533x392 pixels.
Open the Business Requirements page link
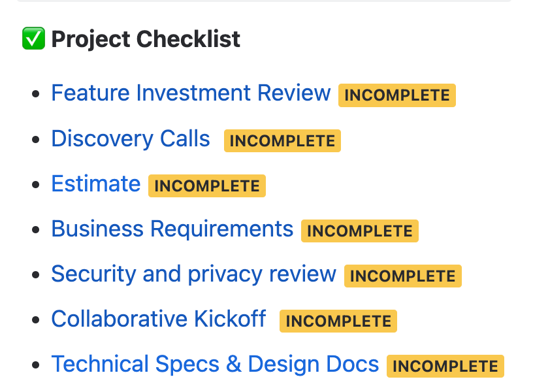pos(172,229)
